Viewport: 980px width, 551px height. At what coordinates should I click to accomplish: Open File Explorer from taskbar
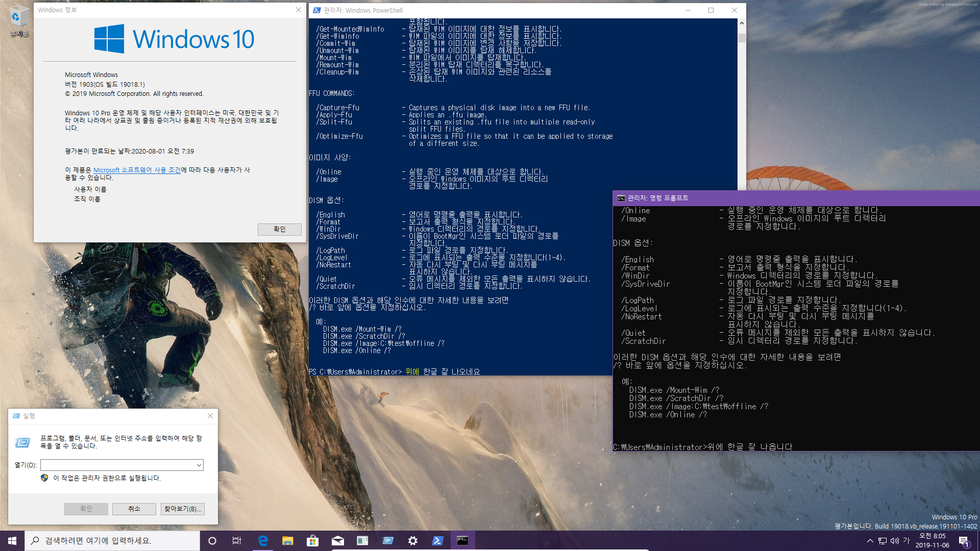[x=288, y=541]
